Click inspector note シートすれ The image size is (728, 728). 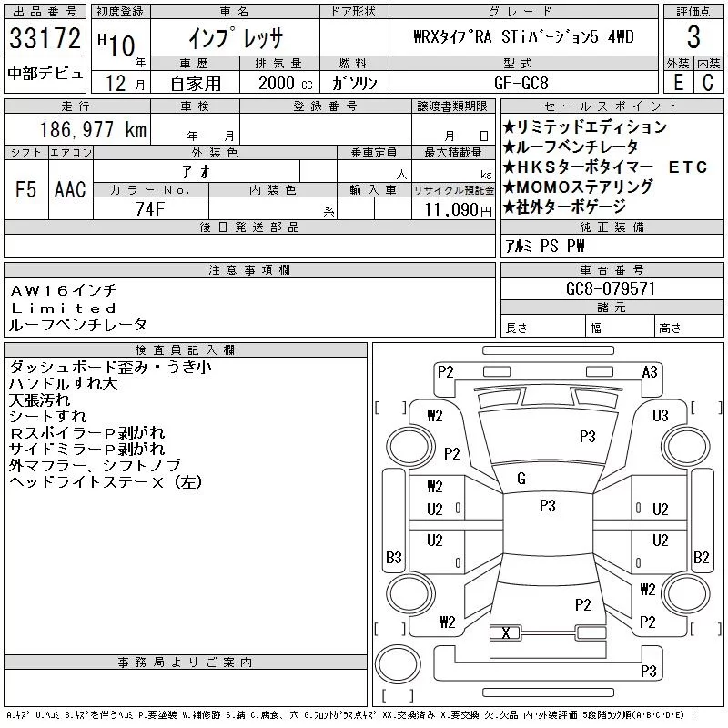tap(48, 416)
